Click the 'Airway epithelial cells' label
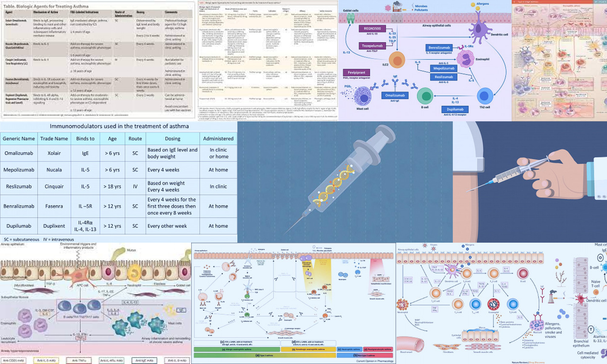 (436, 26)
